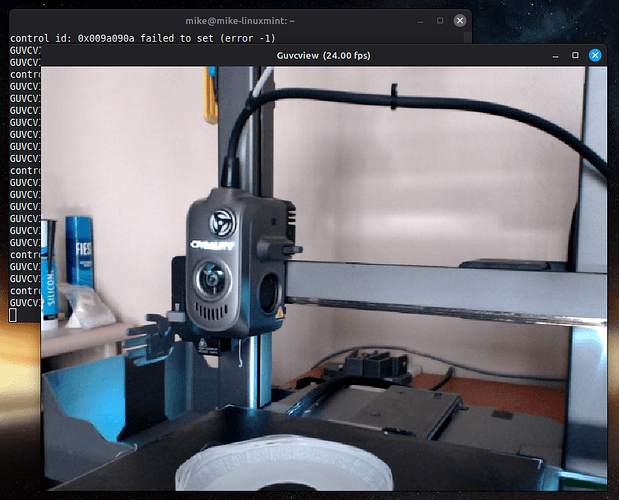Maximize the Guvcview window
This screenshot has height=500, width=619.
575,55
